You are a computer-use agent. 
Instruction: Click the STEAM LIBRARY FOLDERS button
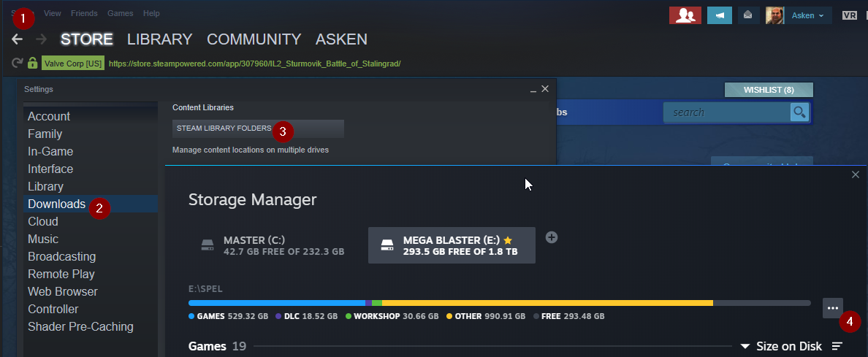[258, 128]
